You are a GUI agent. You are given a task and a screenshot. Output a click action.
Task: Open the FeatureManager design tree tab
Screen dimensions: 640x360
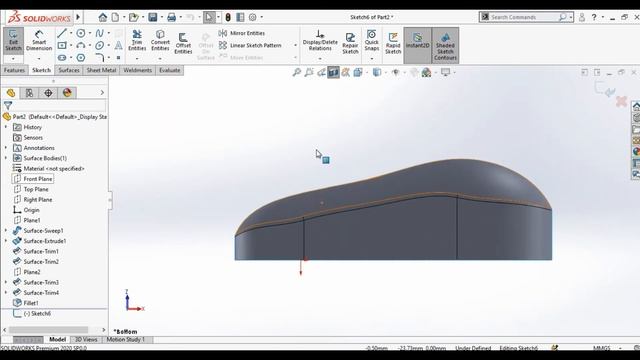pyautogui.click(x=11, y=93)
